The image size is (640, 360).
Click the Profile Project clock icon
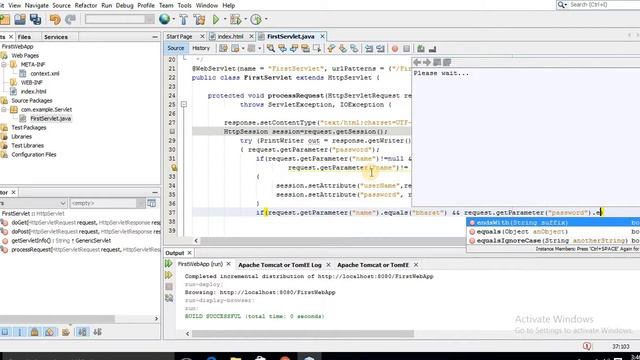point(256,19)
